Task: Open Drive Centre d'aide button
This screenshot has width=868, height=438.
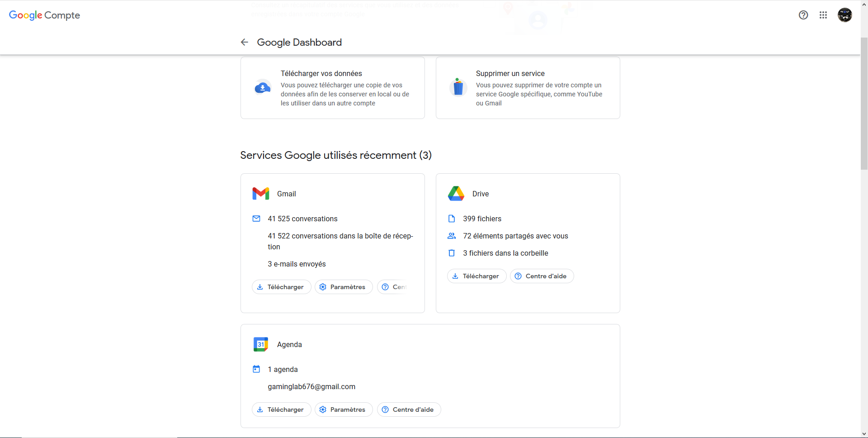Action: 542,276
